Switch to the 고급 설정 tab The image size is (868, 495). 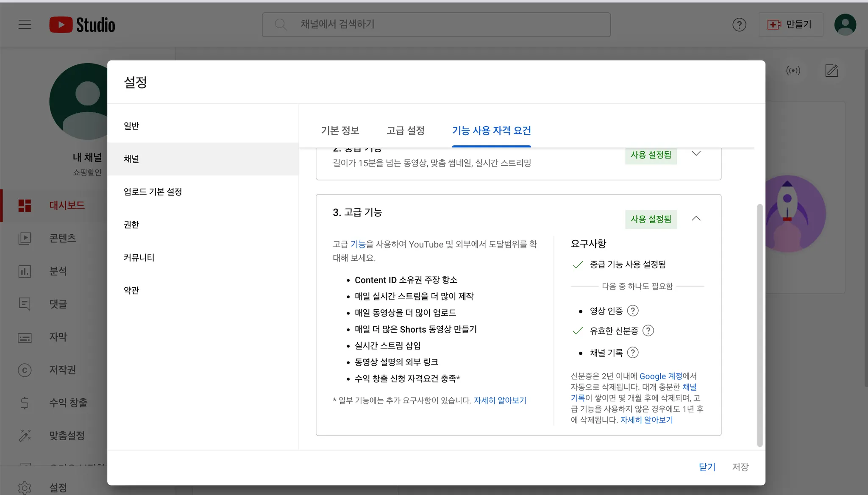(x=406, y=131)
